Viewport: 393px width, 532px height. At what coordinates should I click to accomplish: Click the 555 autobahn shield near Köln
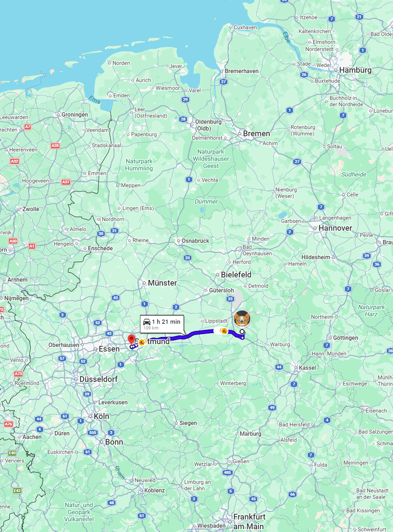[93, 433]
